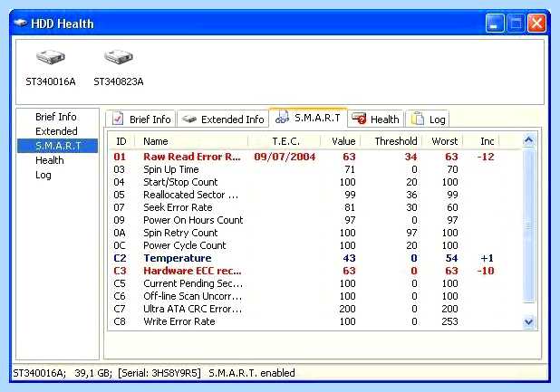Select Extended in the left sidebar
The height and width of the screenshot is (392, 560).
[x=56, y=131]
